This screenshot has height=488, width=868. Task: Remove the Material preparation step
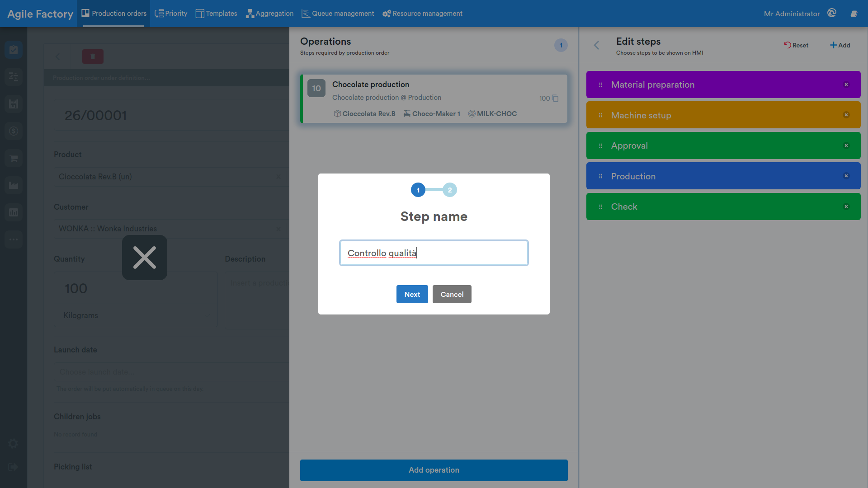tap(846, 84)
